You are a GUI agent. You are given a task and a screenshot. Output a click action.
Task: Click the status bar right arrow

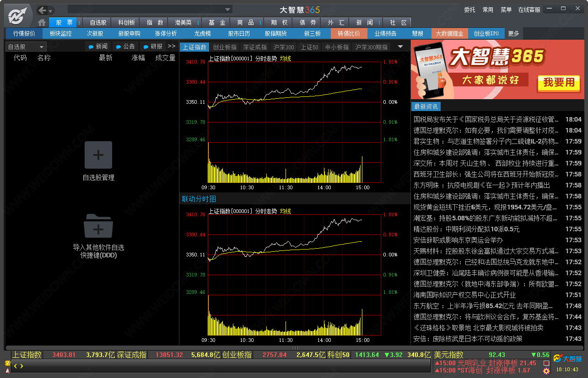pyautogui.click(x=22, y=366)
